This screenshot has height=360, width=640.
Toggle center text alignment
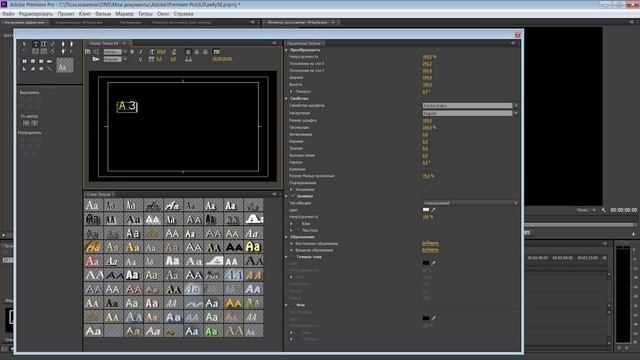coord(197,52)
